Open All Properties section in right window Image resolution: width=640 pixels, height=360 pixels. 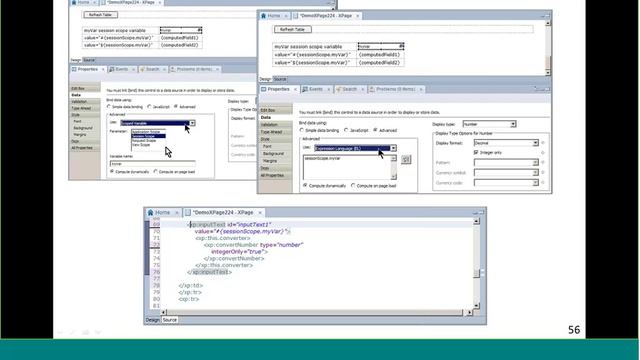(276, 176)
